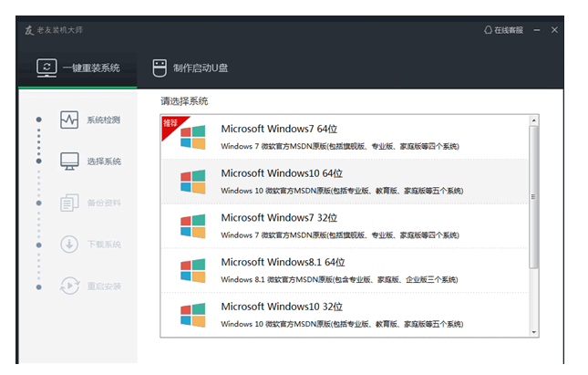
Task: Click the scroll-down arrow of system list
Action: pyautogui.click(x=533, y=332)
